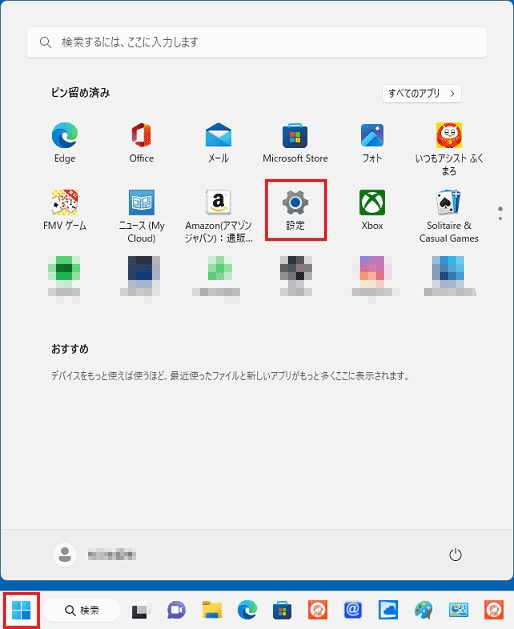Open the purple Chat camera icon on taskbar
This screenshot has width=514, height=629.
pyautogui.click(x=176, y=610)
